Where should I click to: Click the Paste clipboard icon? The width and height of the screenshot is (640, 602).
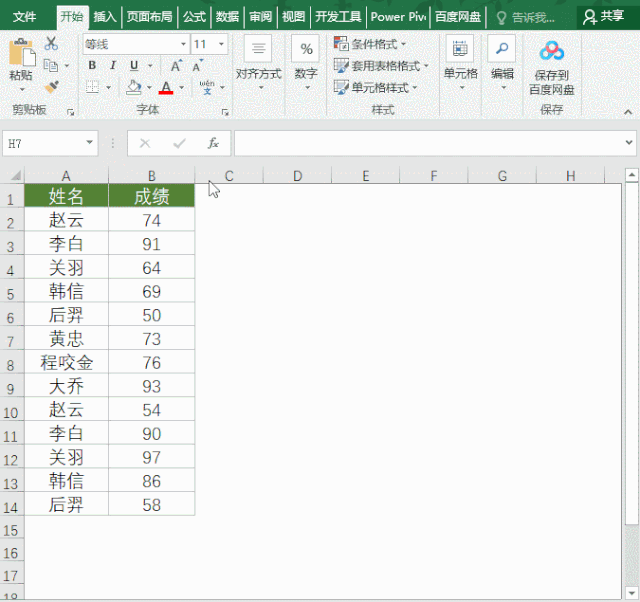21,52
